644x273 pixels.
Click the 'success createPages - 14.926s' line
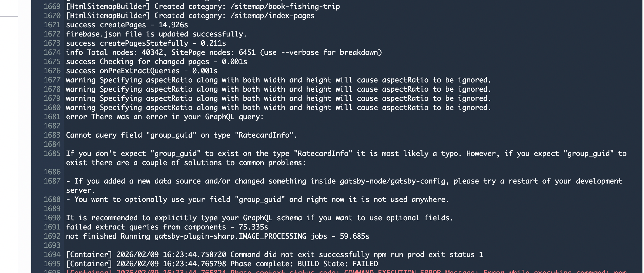tap(127, 25)
